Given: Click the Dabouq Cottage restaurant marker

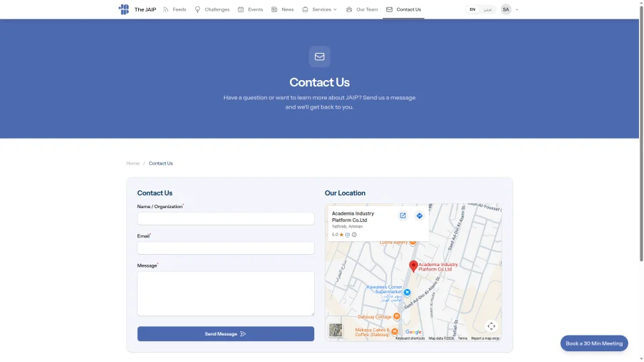Looking at the screenshot, I should (x=396, y=316).
